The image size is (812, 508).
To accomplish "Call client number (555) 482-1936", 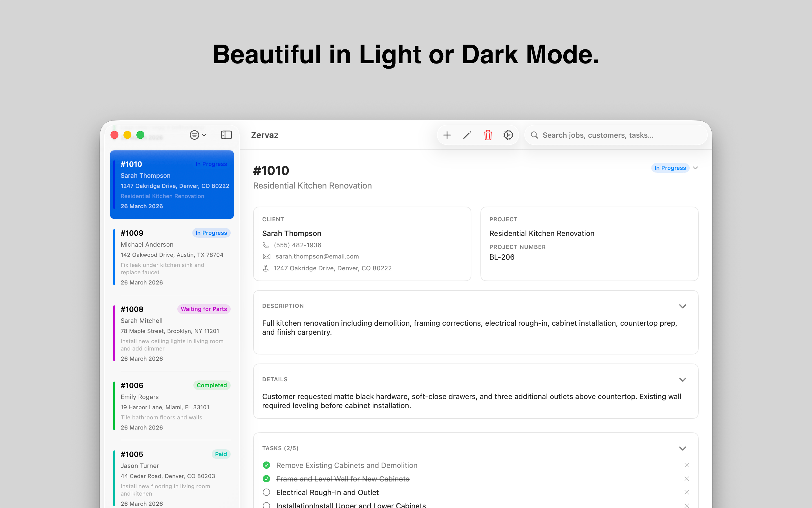I will tap(297, 245).
